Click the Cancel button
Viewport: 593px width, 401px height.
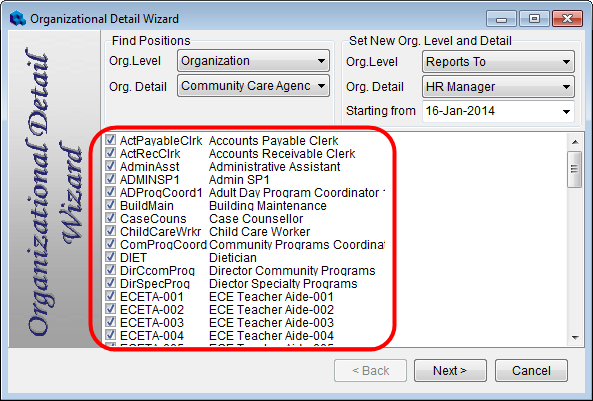point(531,371)
